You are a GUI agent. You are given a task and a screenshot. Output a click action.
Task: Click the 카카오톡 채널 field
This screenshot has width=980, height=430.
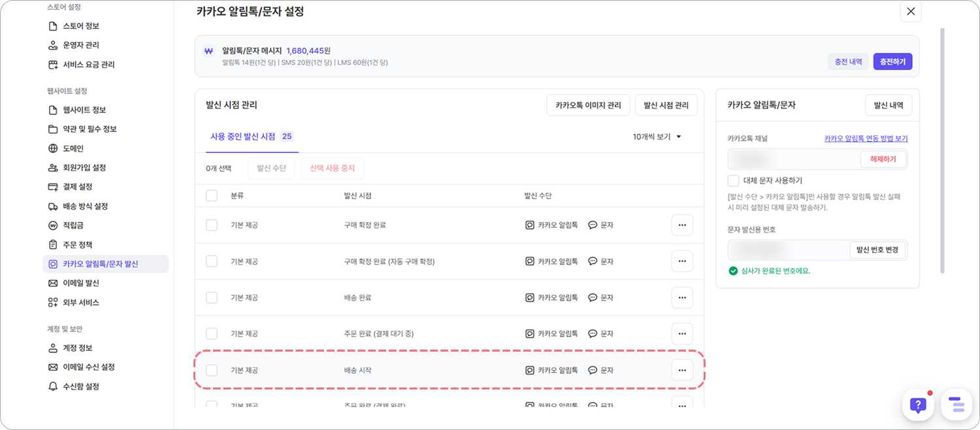817,159
